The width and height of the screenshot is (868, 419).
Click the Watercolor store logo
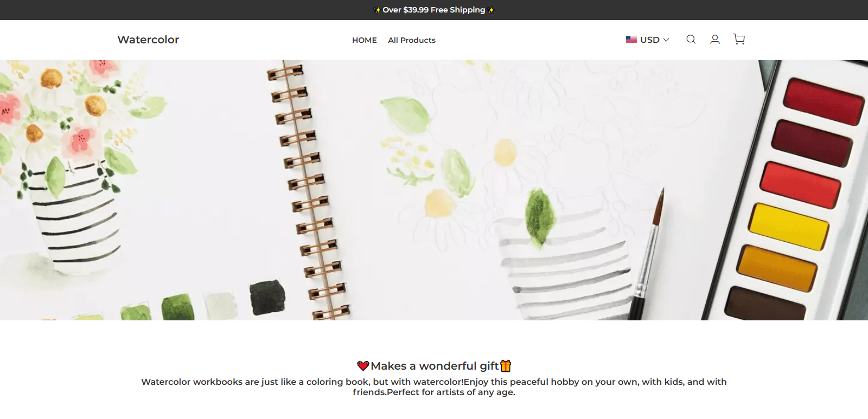click(x=148, y=40)
